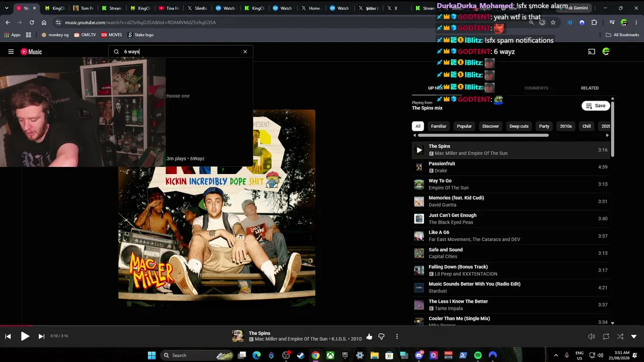Screen dimensions: 644x362
Task: Select Way To Go in the queue
Action: coord(511,184)
